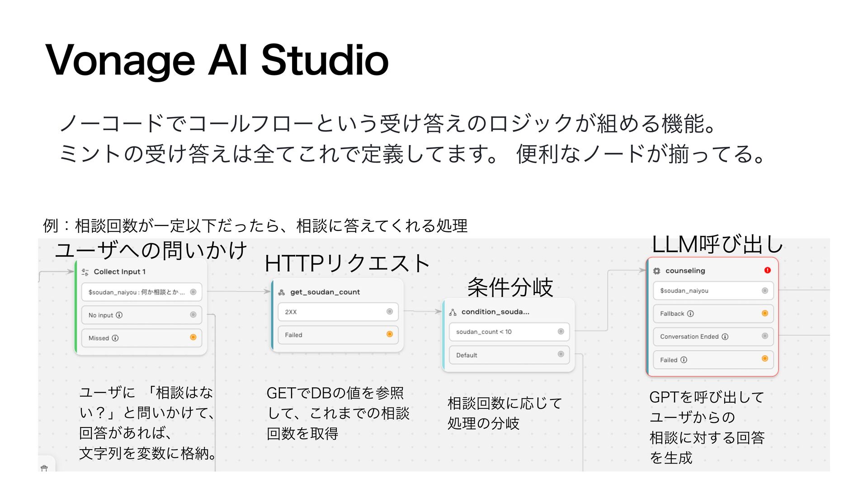Click the get_soudan_count webhook node icon
Screen dimensions: 868x488
281,292
